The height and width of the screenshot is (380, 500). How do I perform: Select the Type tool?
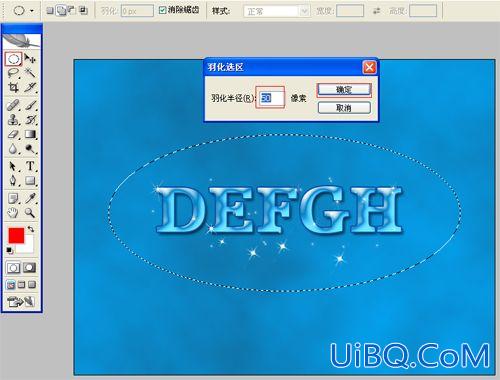[x=30, y=166]
